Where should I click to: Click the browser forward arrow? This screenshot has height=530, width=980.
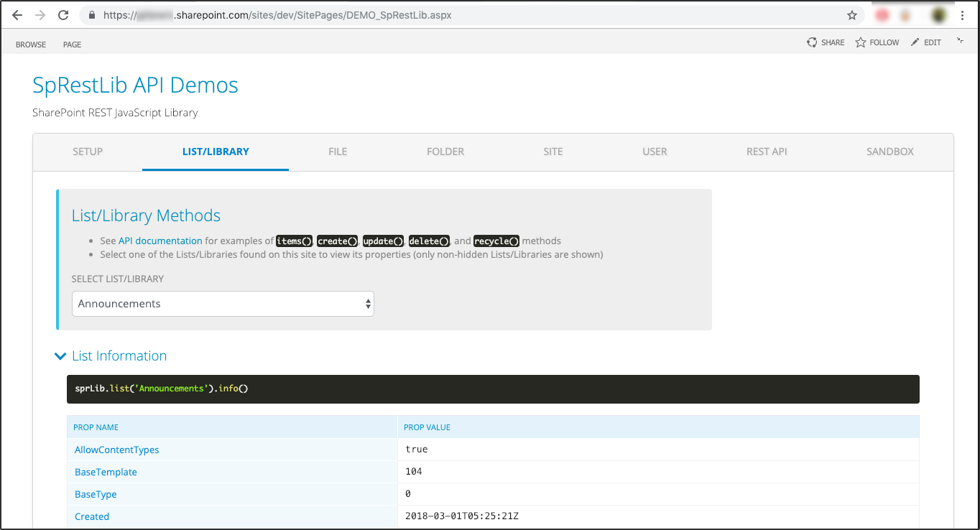point(40,14)
